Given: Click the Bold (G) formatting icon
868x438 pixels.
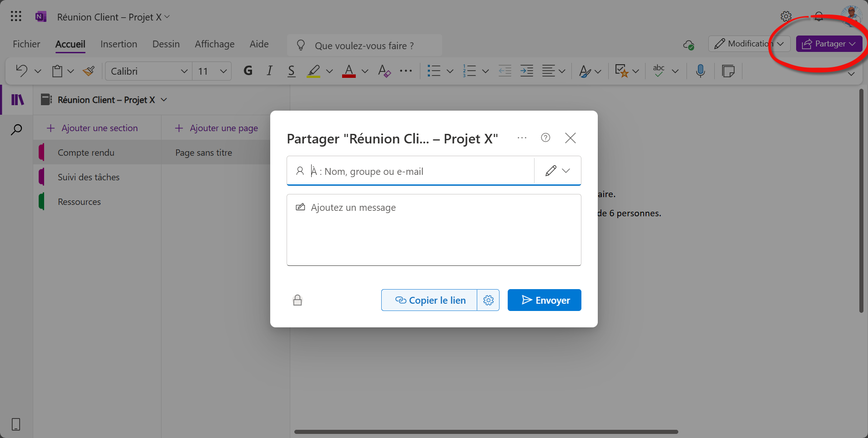Looking at the screenshot, I should tap(248, 71).
